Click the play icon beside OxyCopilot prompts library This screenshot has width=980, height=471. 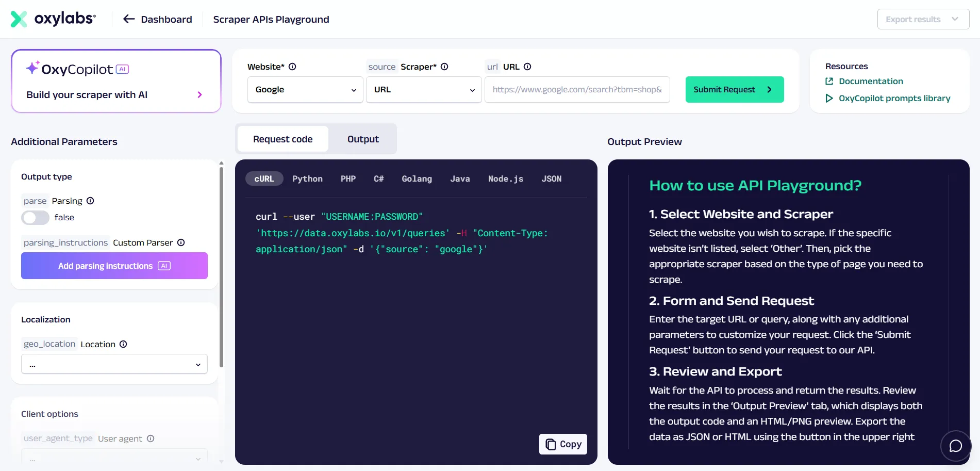click(829, 98)
